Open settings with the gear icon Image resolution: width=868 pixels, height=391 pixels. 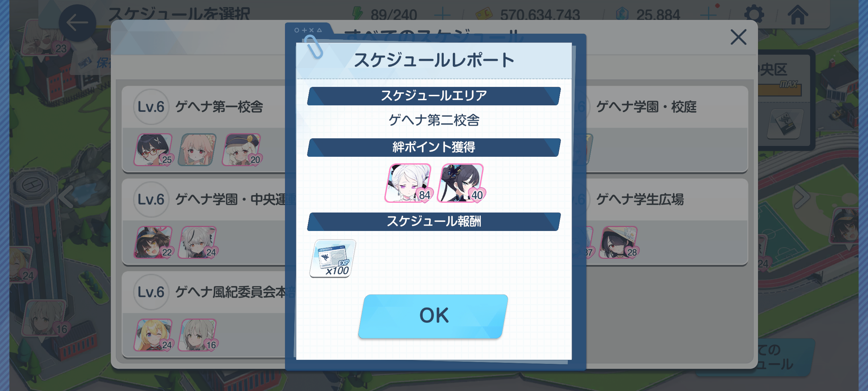coord(754,15)
